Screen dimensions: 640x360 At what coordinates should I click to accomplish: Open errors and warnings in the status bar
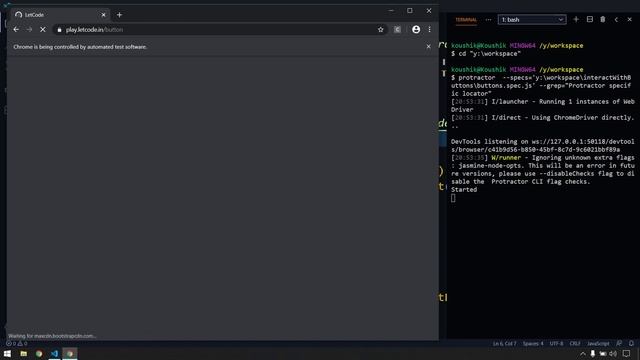(16, 343)
